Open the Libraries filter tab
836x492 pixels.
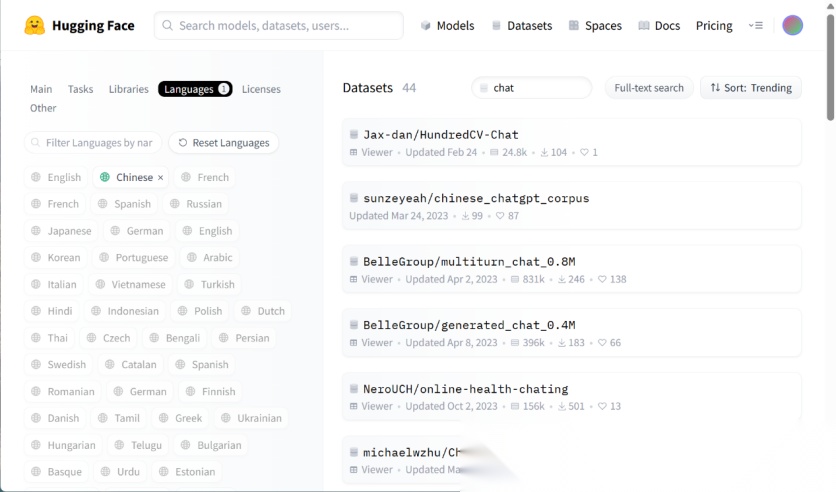[x=128, y=89]
